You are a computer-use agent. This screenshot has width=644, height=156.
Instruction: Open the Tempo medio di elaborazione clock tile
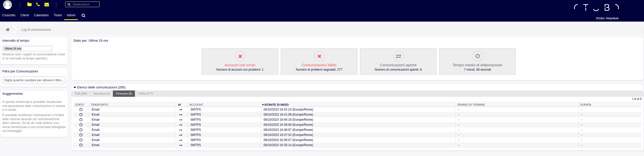click(x=477, y=61)
